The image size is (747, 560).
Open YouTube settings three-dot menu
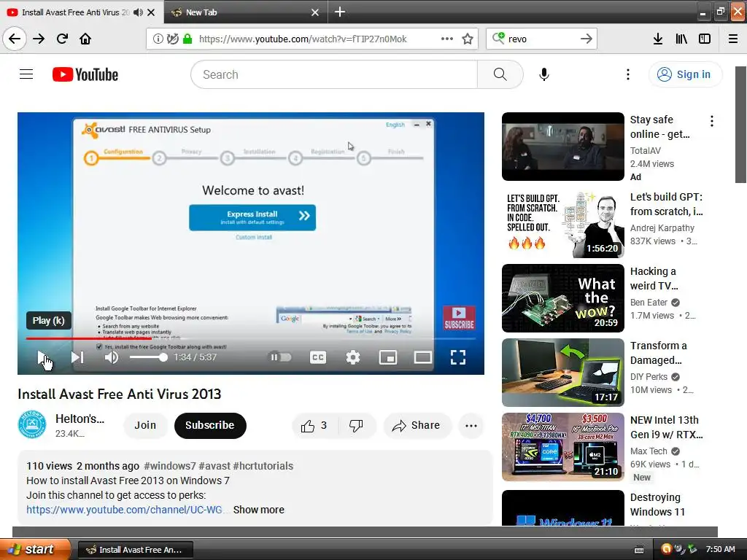tap(628, 74)
